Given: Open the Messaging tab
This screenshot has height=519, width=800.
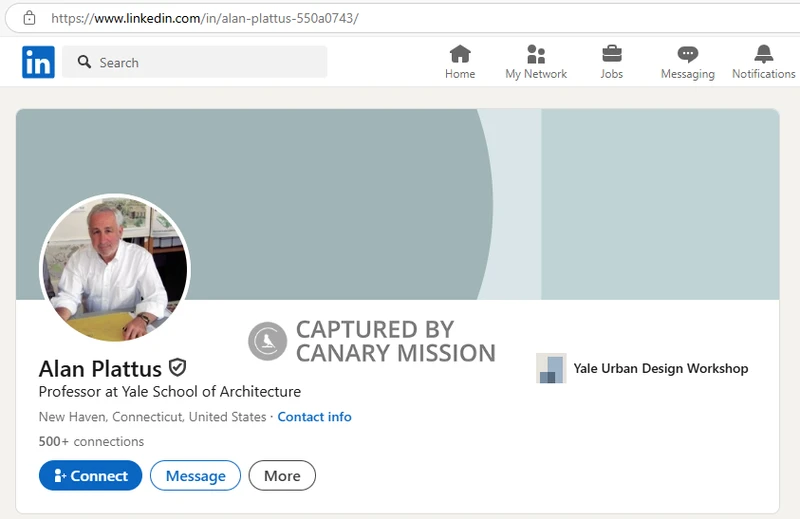Looking at the screenshot, I should pyautogui.click(x=687, y=62).
